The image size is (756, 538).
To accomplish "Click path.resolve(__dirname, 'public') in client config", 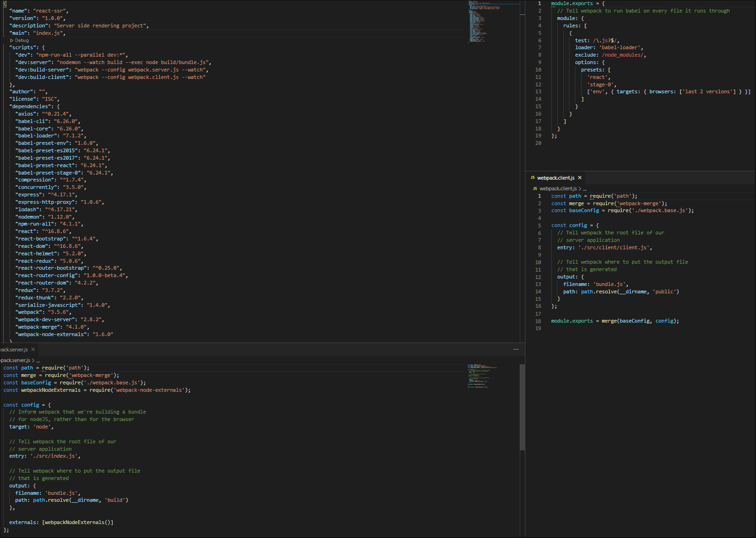I will [x=630, y=292].
